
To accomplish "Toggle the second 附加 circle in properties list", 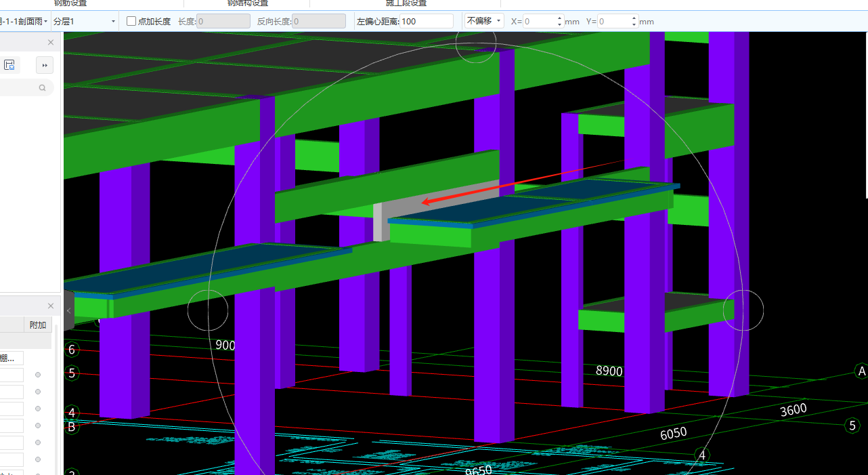I will point(38,392).
